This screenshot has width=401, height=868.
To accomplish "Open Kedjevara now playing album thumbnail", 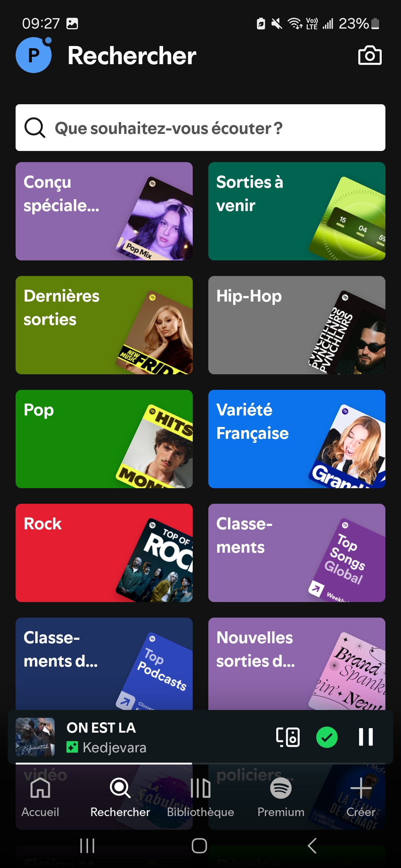I will 35,737.
